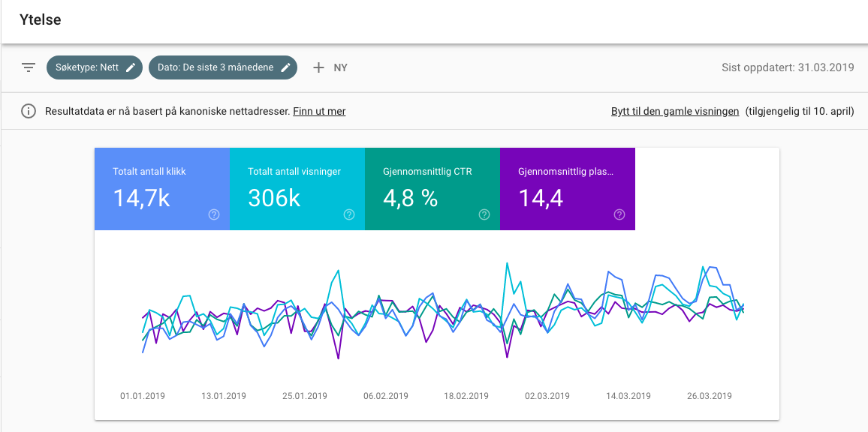
Task: Click the 14,7k clicks value
Action: tap(141, 197)
